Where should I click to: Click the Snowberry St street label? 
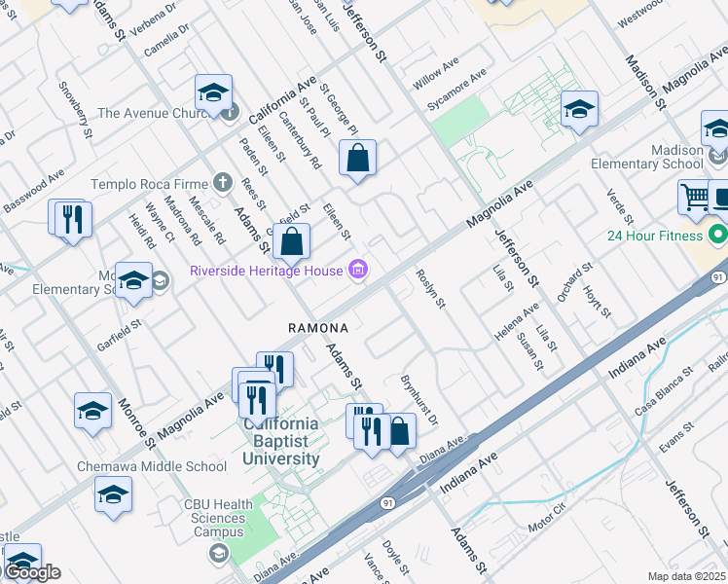pyautogui.click(x=76, y=110)
